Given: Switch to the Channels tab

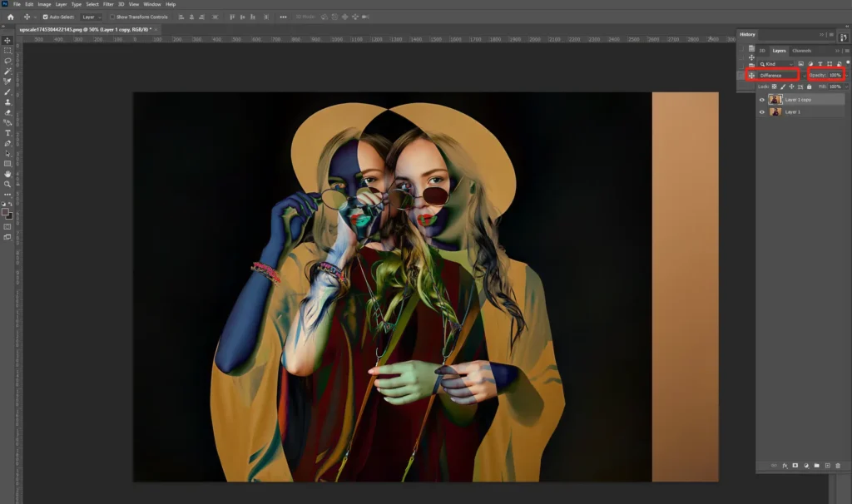Looking at the screenshot, I should [801, 51].
